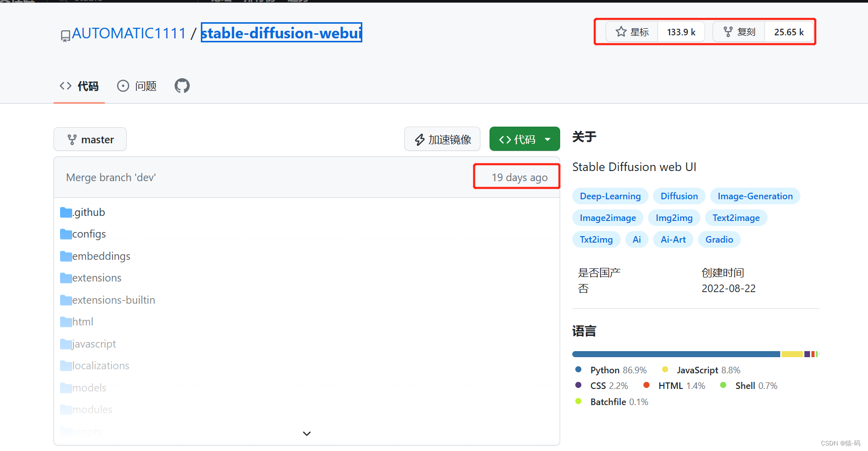Image resolution: width=868 pixels, height=451 pixels.
Task: Click the folder icon beside extensions-builtin
Action: tap(66, 300)
